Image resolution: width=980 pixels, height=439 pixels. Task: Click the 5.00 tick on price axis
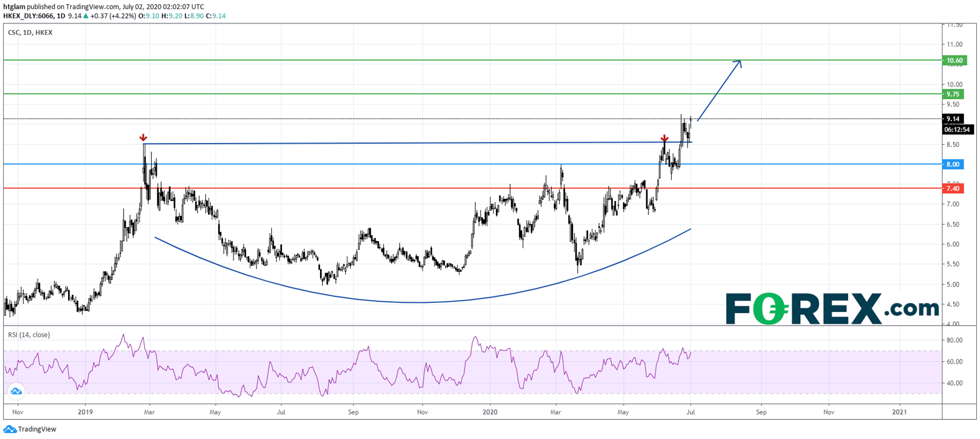click(x=953, y=285)
